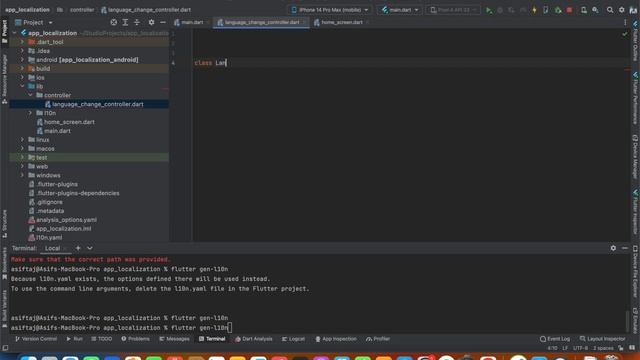
Task: Hide the Project panel with minus icon
Action: 163,22
